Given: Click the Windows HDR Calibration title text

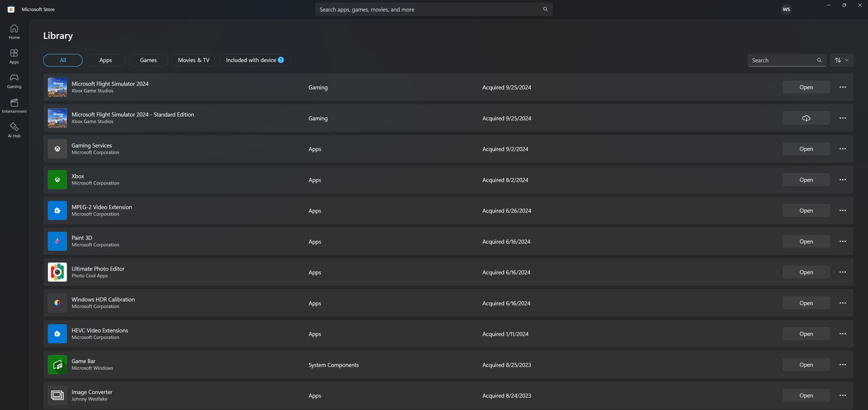Looking at the screenshot, I should [x=103, y=299].
